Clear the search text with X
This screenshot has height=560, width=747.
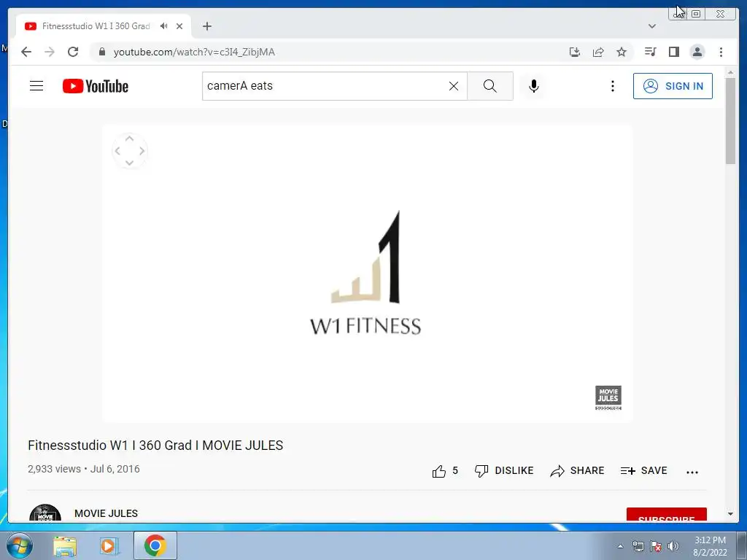(x=454, y=86)
